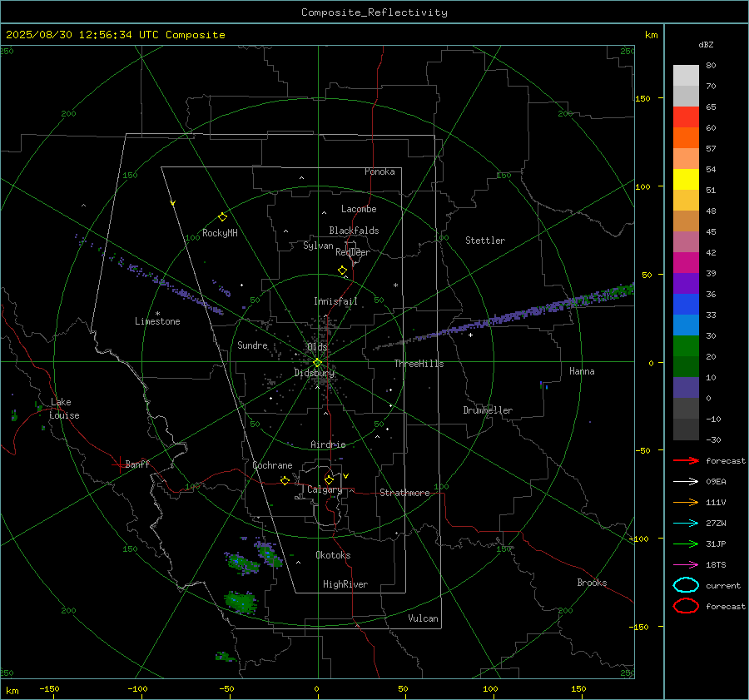Click the Hanna city label
This screenshot has width=749, height=700.
tap(582, 371)
